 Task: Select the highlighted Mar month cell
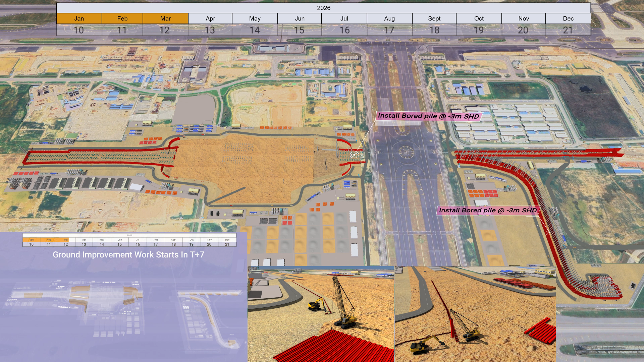point(165,18)
